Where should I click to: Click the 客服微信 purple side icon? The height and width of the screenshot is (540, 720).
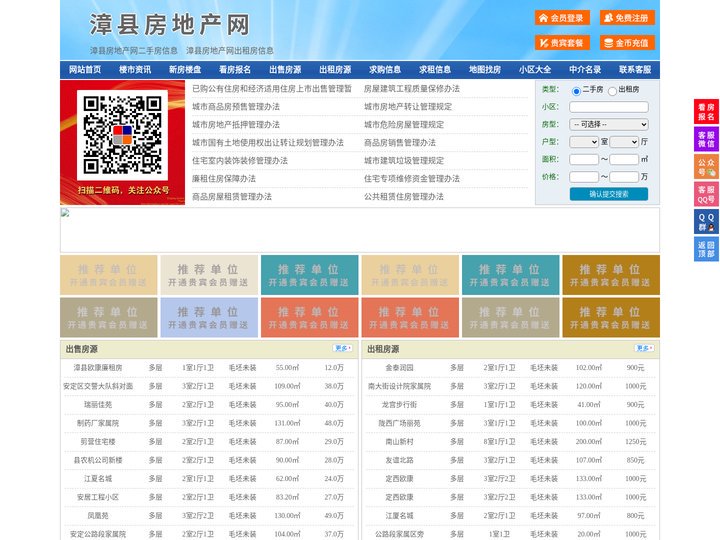[x=706, y=139]
